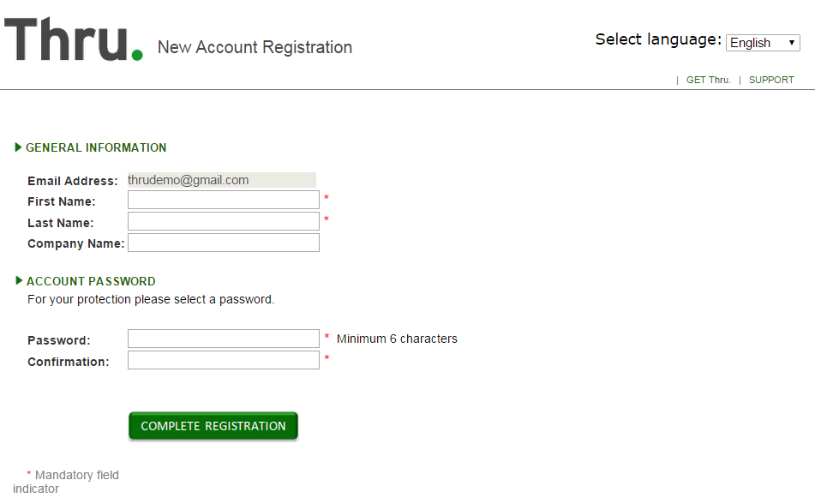The height and width of the screenshot is (504, 815).
Task: Click the Thru. logo
Action: click(x=74, y=39)
